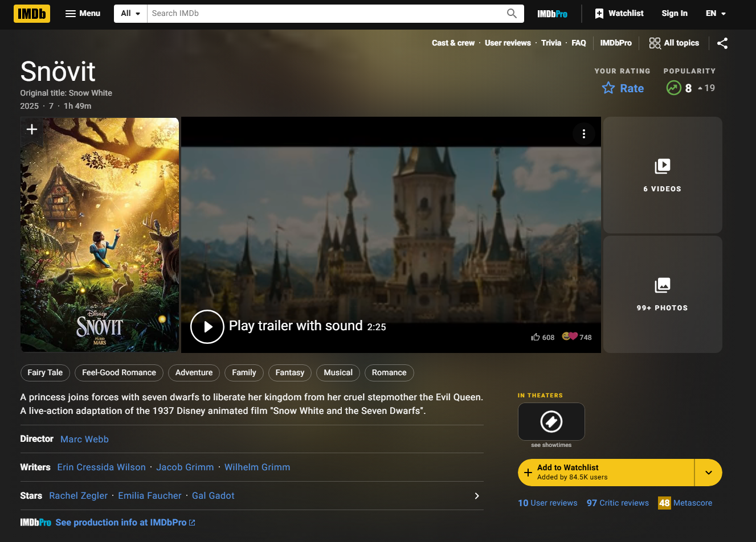Open Rachel Zegler's profile link

coord(78,495)
